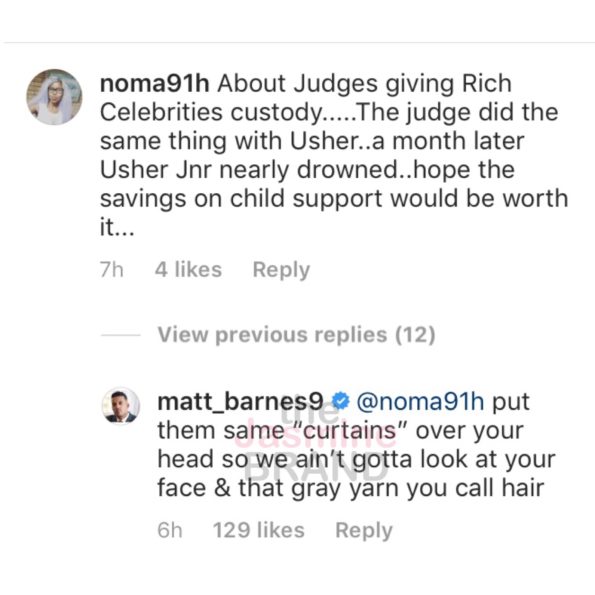Select the reply text about gray yarn hair
This screenshot has width=595, height=595.
[x=356, y=445]
